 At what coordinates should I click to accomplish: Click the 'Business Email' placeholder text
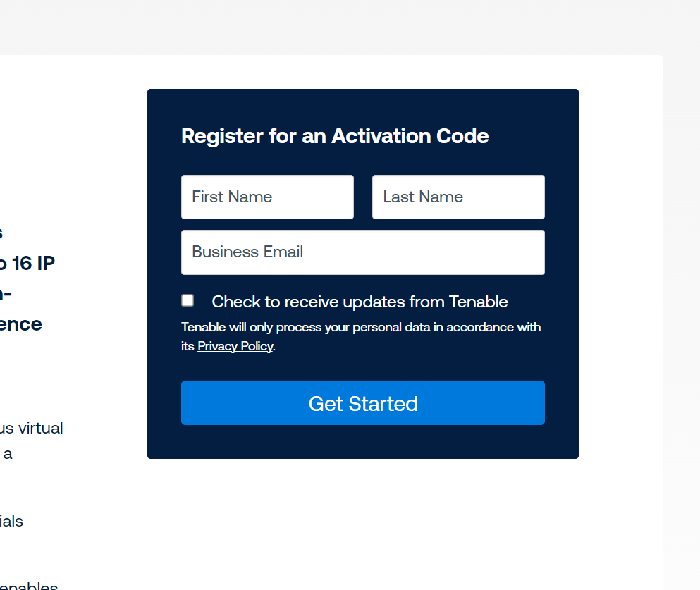(247, 252)
